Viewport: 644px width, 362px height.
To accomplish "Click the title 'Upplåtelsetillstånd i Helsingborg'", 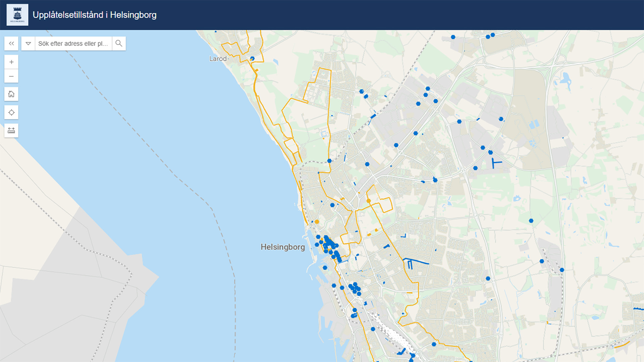I will tap(94, 15).
